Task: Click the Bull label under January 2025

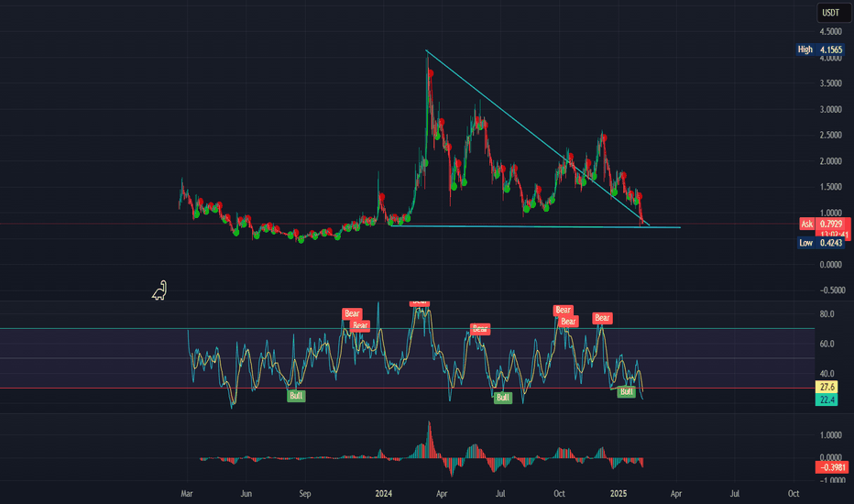Action: pyautogui.click(x=627, y=392)
